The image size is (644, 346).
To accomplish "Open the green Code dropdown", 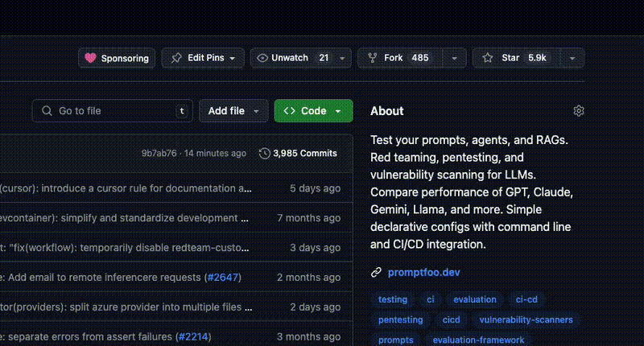I will tap(313, 111).
